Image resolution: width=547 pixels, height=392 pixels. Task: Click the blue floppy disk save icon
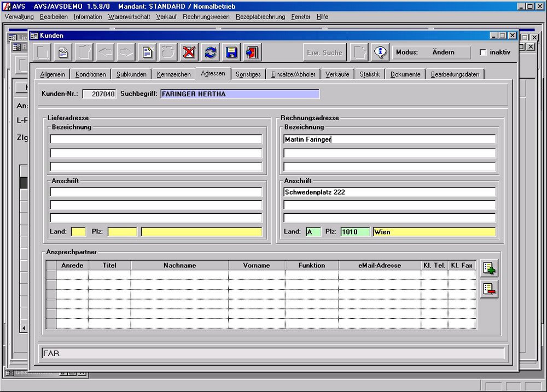(x=231, y=52)
